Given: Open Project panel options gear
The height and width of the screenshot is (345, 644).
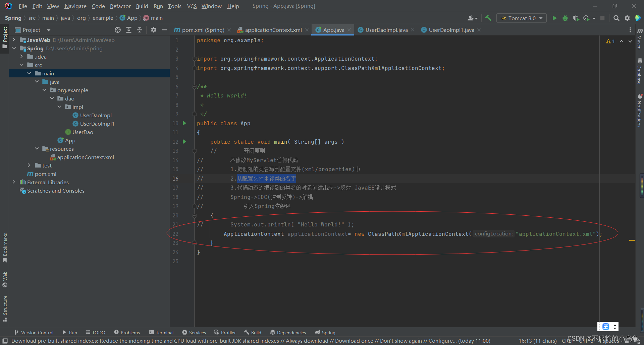Looking at the screenshot, I should (x=154, y=30).
